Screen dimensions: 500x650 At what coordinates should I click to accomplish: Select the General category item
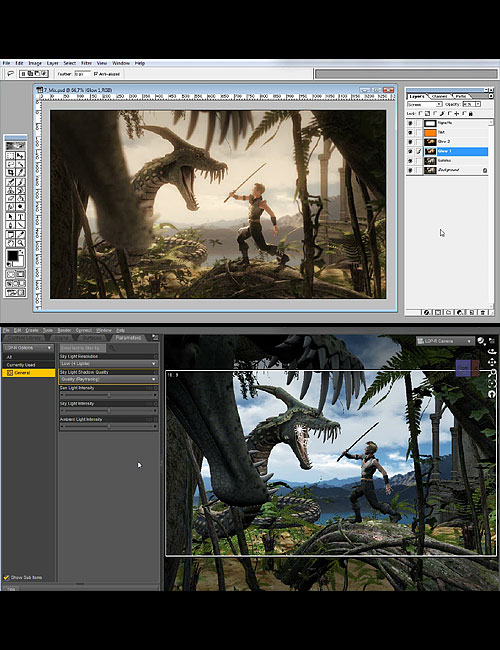tap(28, 373)
